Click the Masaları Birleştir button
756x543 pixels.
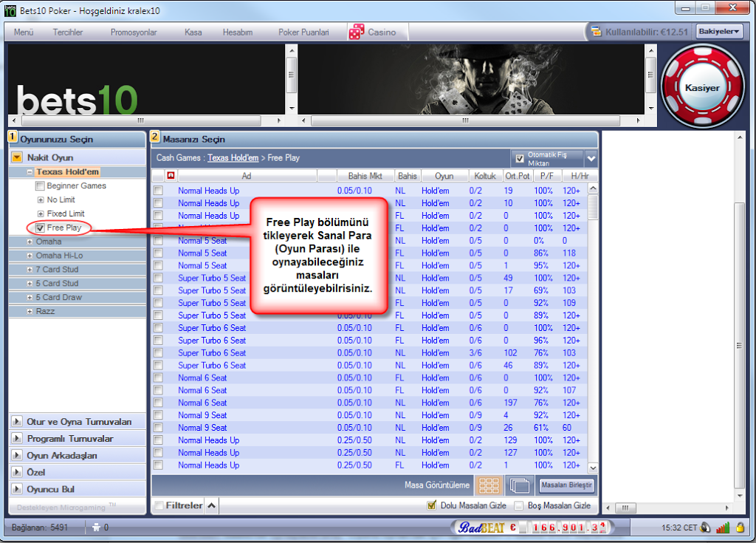pos(566,485)
